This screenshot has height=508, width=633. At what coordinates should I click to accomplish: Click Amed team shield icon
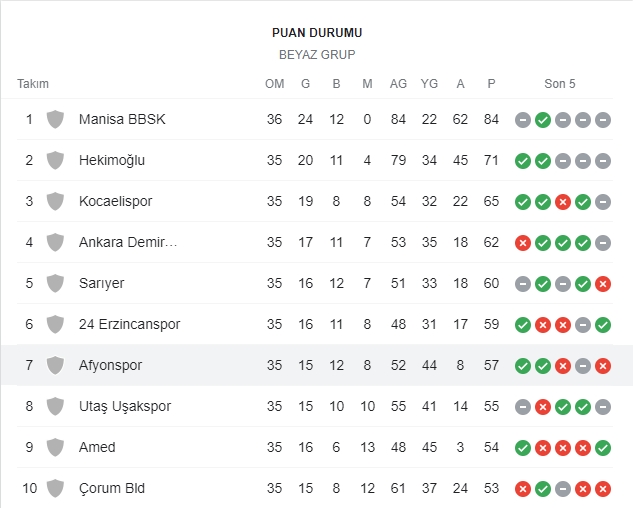tap(55, 447)
